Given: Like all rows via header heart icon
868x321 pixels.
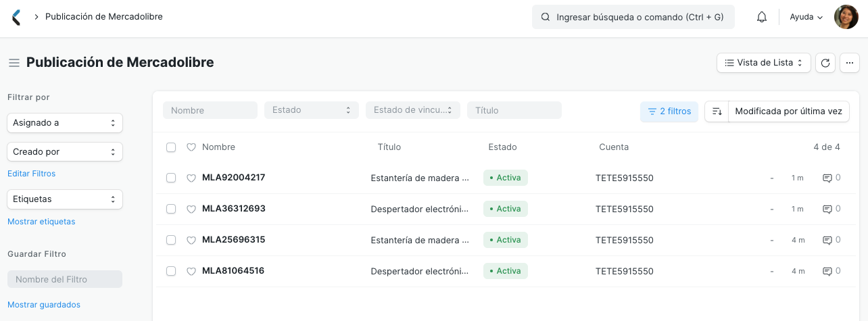Looking at the screenshot, I should click(x=191, y=147).
